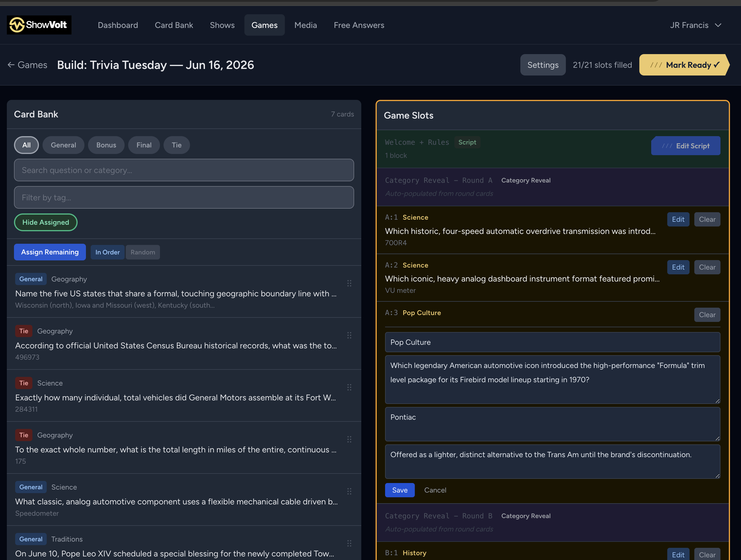Screen dimensions: 741x560
Task: Save the A:3 slot edits
Action: [400, 490]
